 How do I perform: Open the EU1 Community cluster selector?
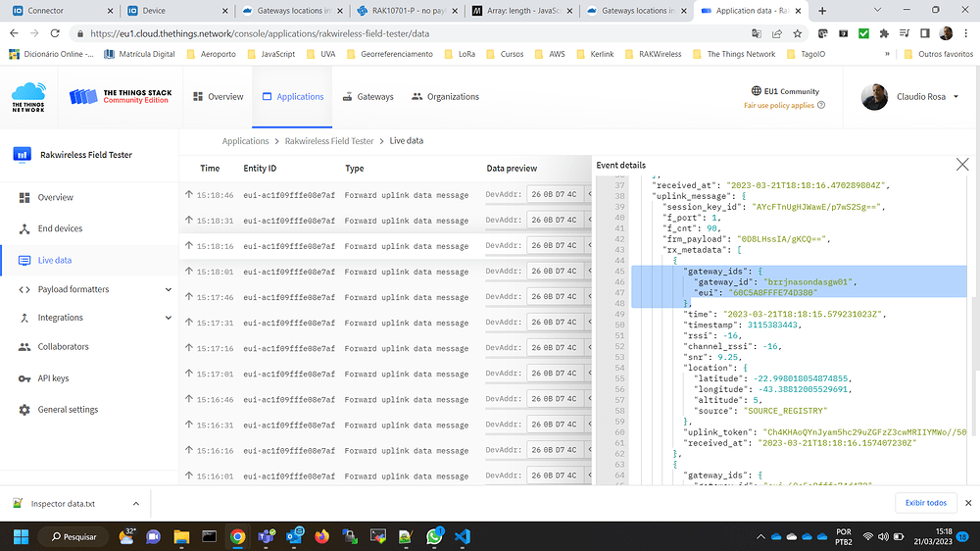point(785,91)
